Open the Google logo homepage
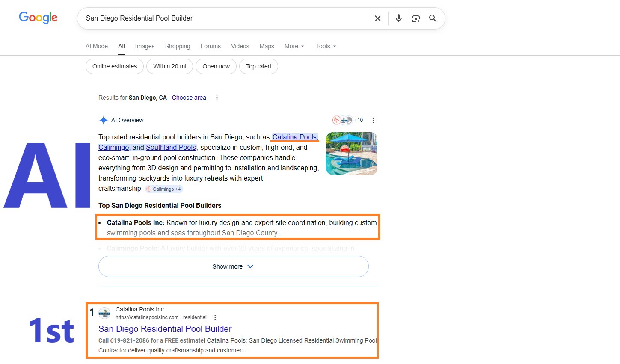 (x=38, y=18)
